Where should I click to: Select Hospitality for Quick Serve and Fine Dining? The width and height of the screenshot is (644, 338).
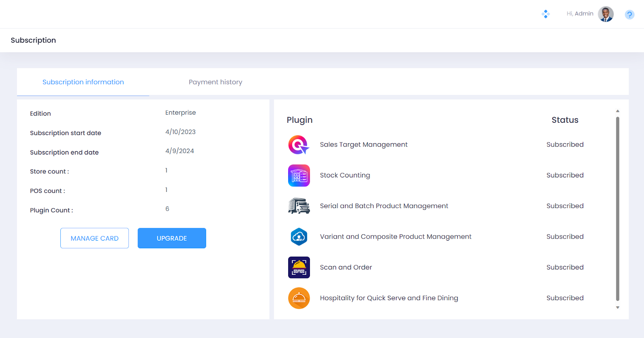coord(389,298)
